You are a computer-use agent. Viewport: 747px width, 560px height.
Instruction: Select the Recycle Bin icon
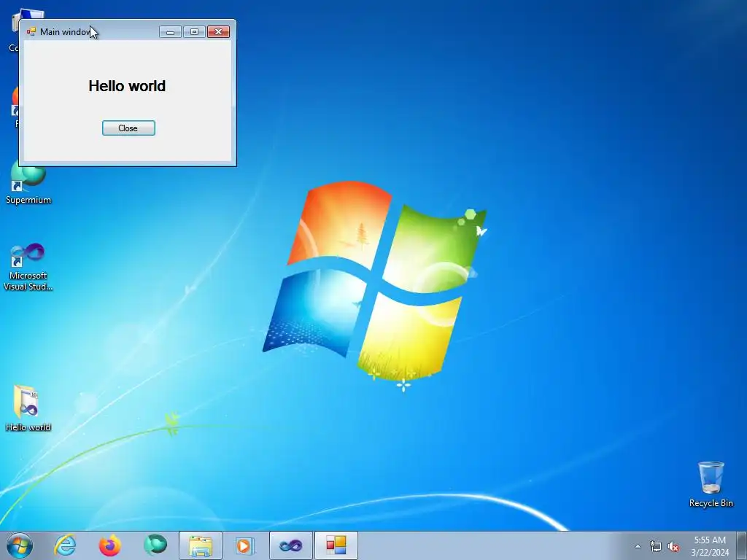tap(711, 484)
